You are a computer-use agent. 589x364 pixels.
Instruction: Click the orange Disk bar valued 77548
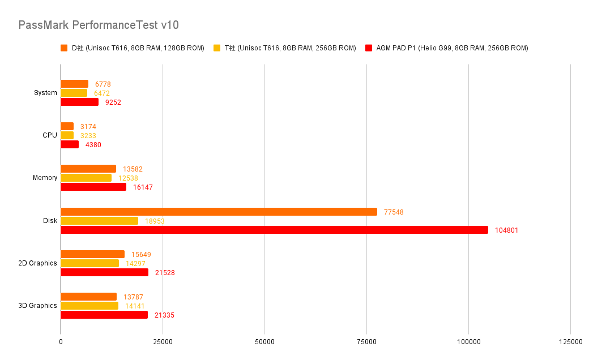tap(219, 212)
